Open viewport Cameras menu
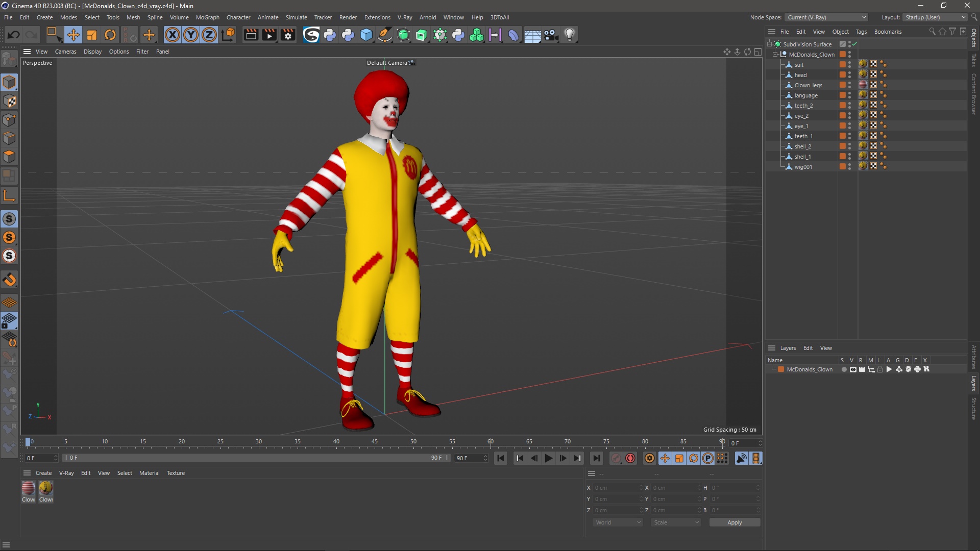The height and width of the screenshot is (551, 980). tap(65, 52)
